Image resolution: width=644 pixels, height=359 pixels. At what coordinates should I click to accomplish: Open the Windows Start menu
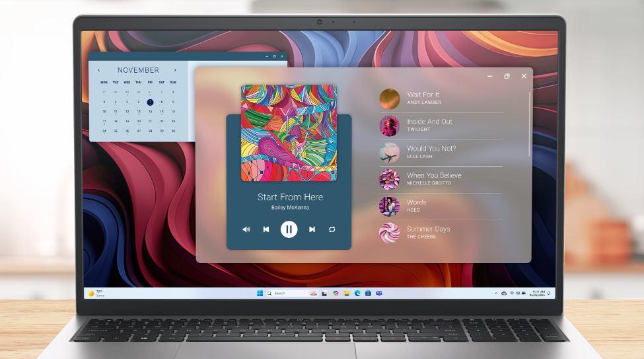pyautogui.click(x=260, y=293)
